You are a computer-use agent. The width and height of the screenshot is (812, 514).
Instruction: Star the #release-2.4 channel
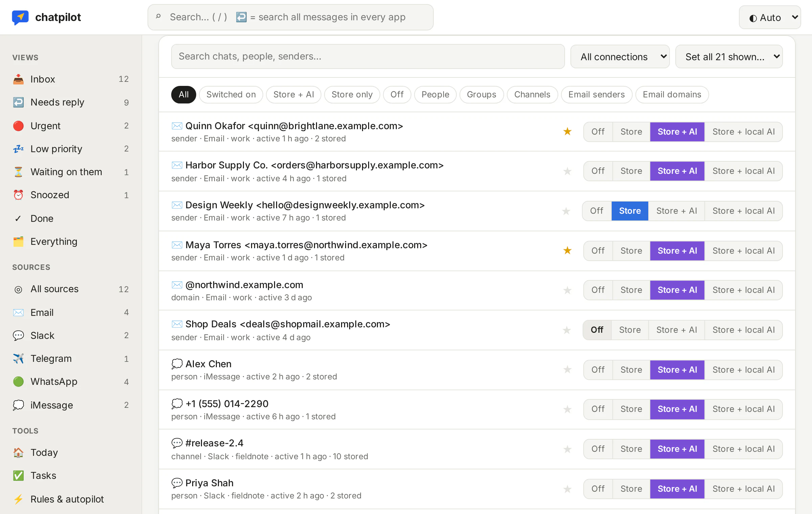tap(567, 449)
